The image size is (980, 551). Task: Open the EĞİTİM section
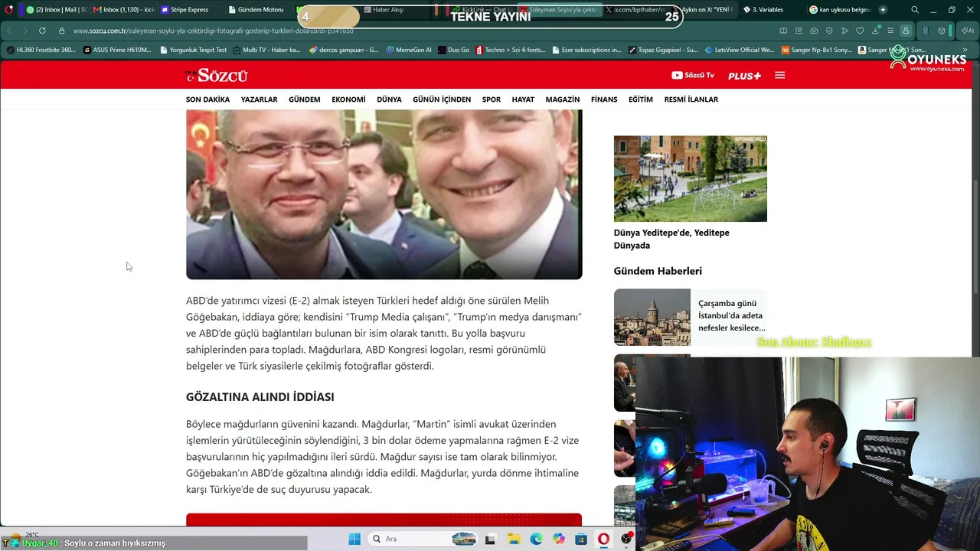point(641,99)
